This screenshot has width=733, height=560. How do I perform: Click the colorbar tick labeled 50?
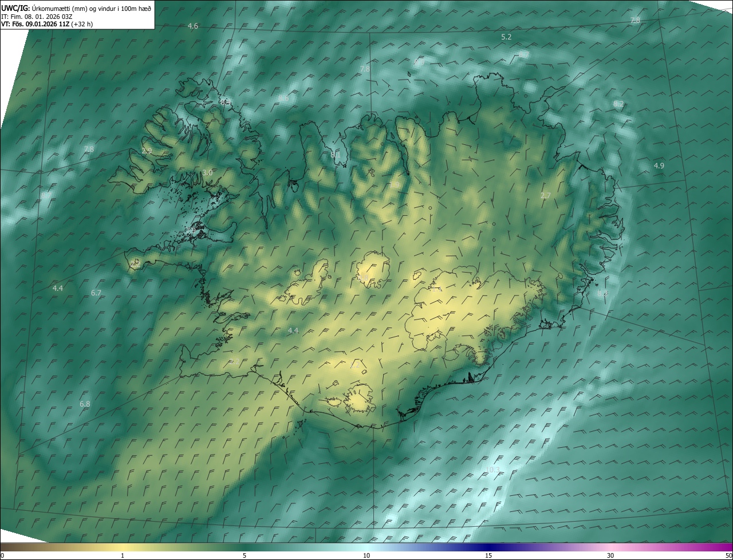[728, 555]
